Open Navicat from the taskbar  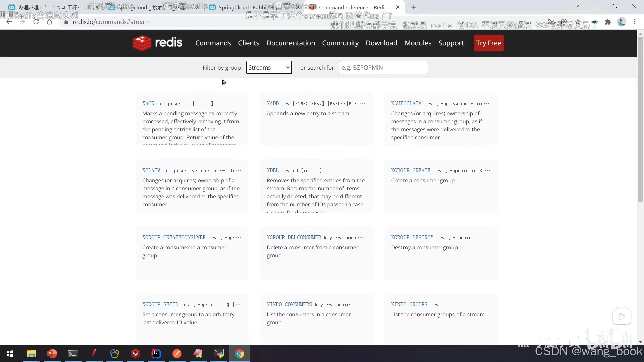(115, 354)
